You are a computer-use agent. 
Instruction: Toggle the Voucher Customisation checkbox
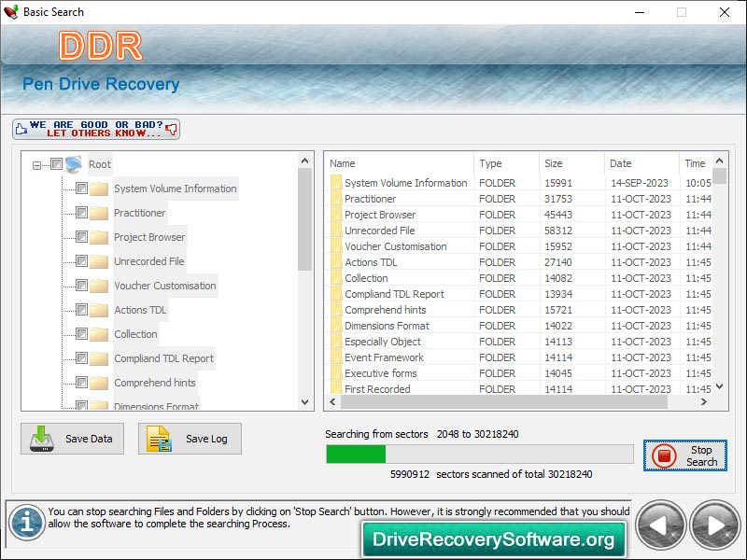[x=81, y=286]
